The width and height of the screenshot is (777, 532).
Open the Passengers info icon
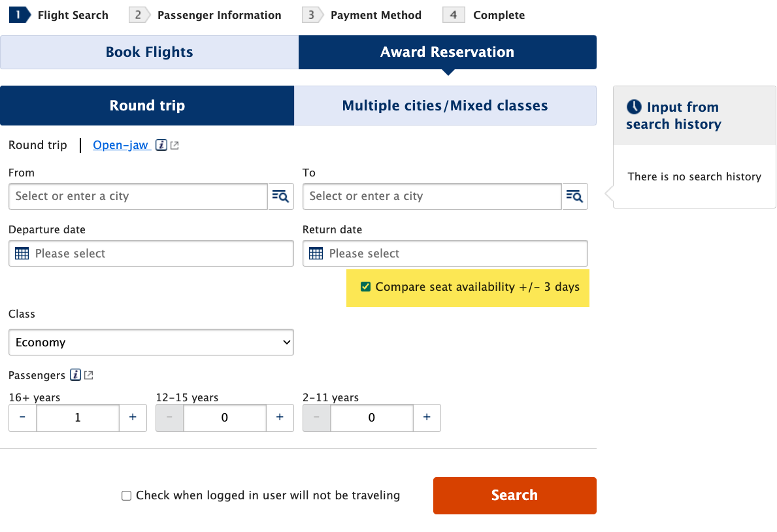coord(75,375)
